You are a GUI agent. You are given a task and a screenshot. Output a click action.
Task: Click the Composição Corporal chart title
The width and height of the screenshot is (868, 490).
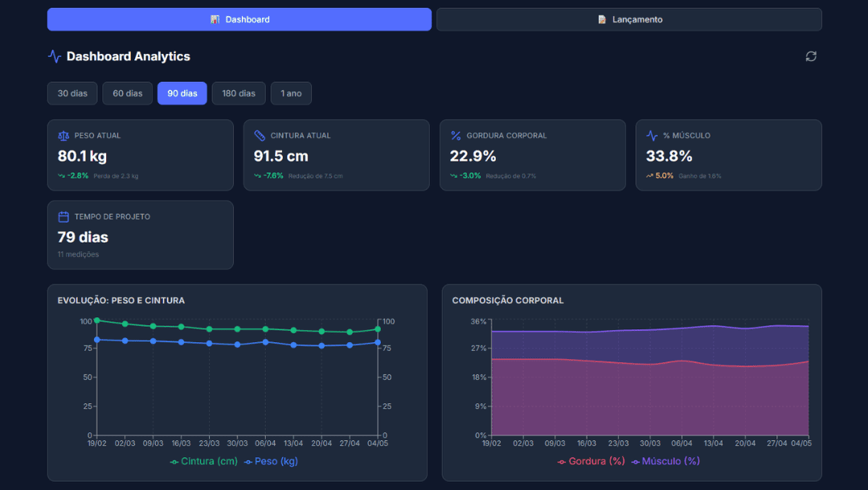pyautogui.click(x=508, y=300)
